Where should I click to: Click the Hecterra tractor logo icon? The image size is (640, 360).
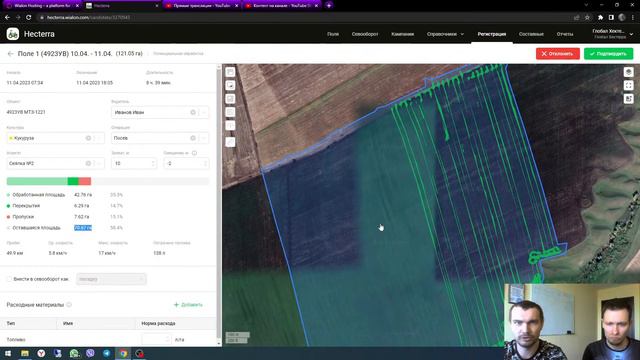click(13, 34)
